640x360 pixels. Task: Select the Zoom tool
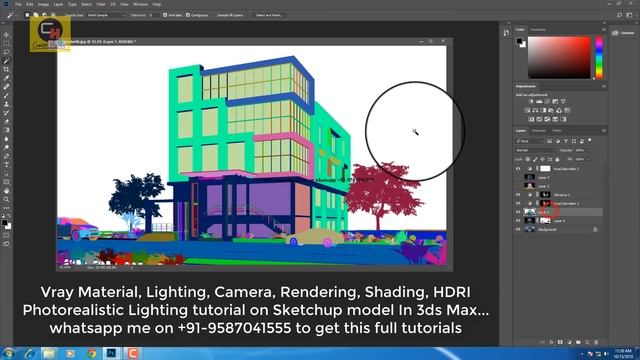click(6, 199)
